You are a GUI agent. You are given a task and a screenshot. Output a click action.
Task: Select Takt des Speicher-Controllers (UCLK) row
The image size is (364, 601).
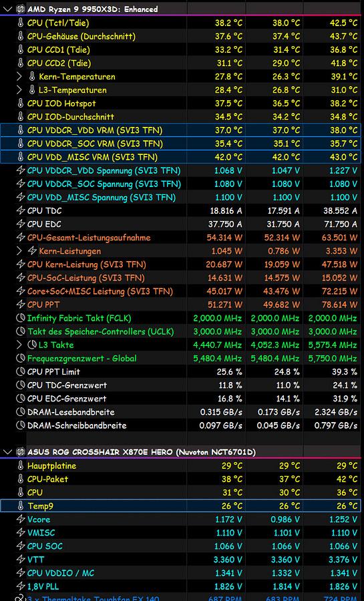[x=182, y=331]
